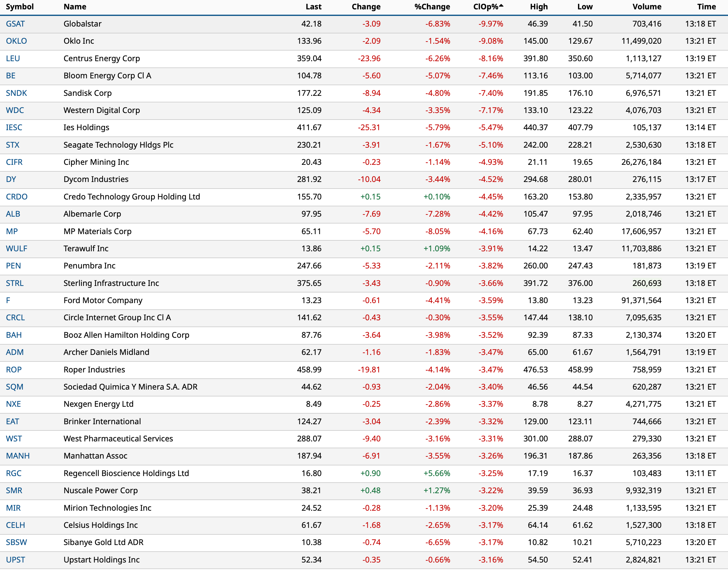Sort by the Last price header

[313, 7]
